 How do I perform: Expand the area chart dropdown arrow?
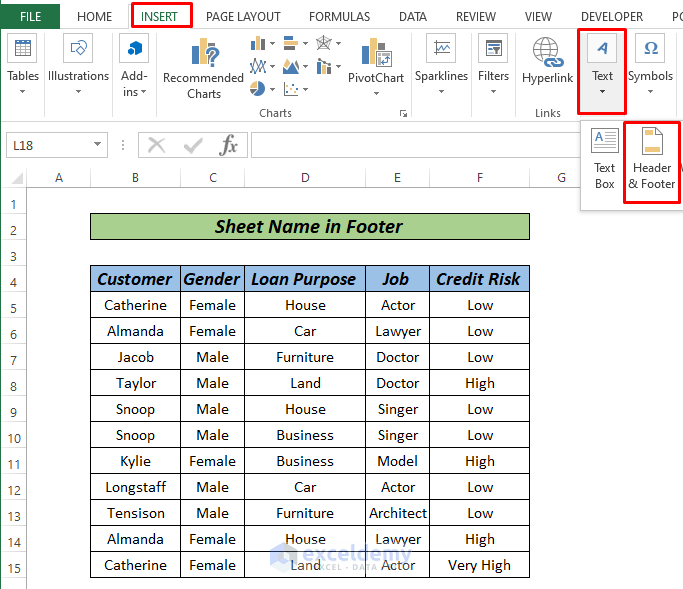pyautogui.click(x=306, y=67)
